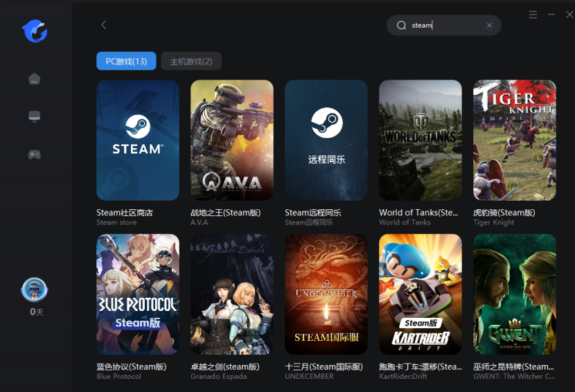This screenshot has width=575, height=392.
Task: Click the Steam store subtitle
Action: pos(116,222)
